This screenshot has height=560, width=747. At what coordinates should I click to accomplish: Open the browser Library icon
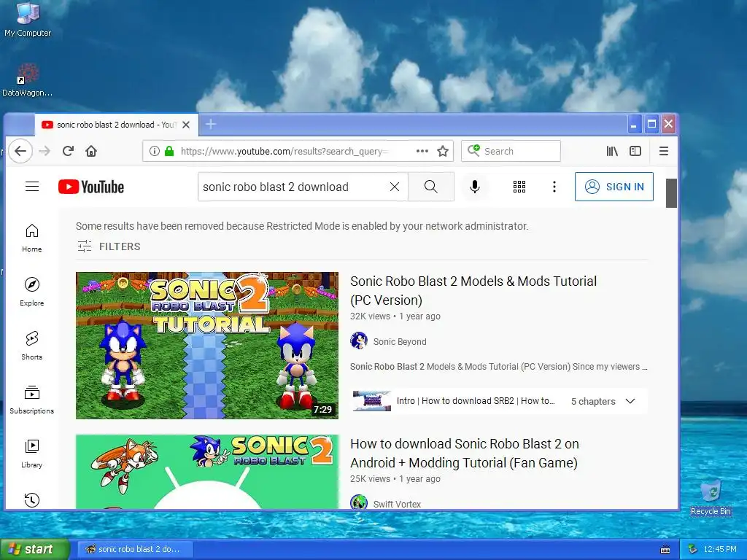click(612, 151)
